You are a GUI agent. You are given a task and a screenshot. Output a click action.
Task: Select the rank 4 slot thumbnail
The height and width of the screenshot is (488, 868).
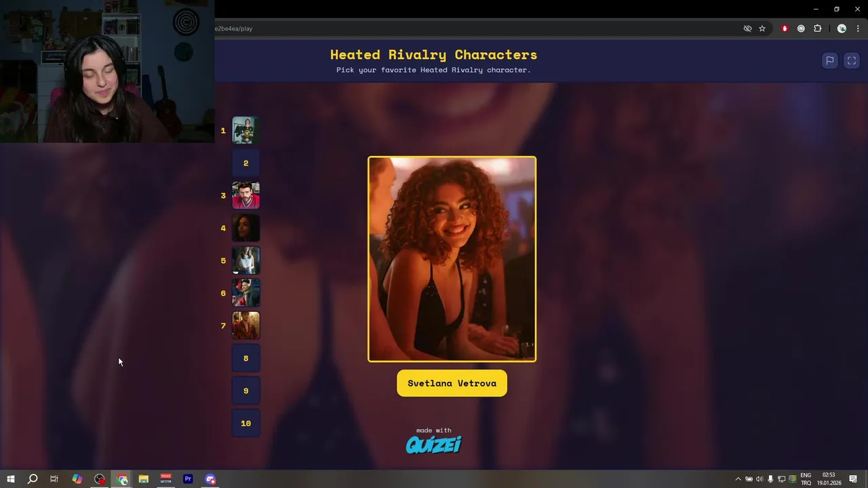[245, 228]
